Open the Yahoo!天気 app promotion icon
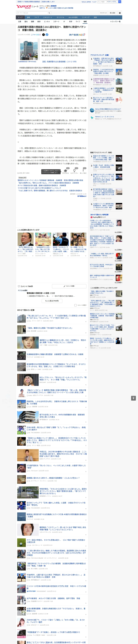Viewport: 138px width, 644px height. tap(92, 110)
